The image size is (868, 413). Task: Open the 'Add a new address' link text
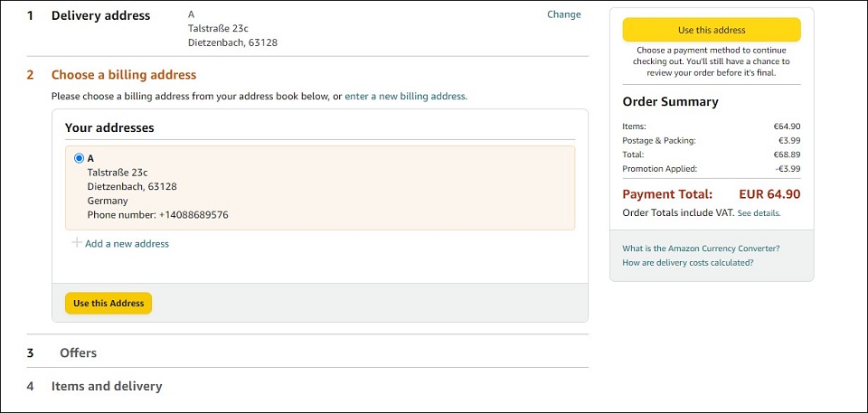[x=127, y=244]
